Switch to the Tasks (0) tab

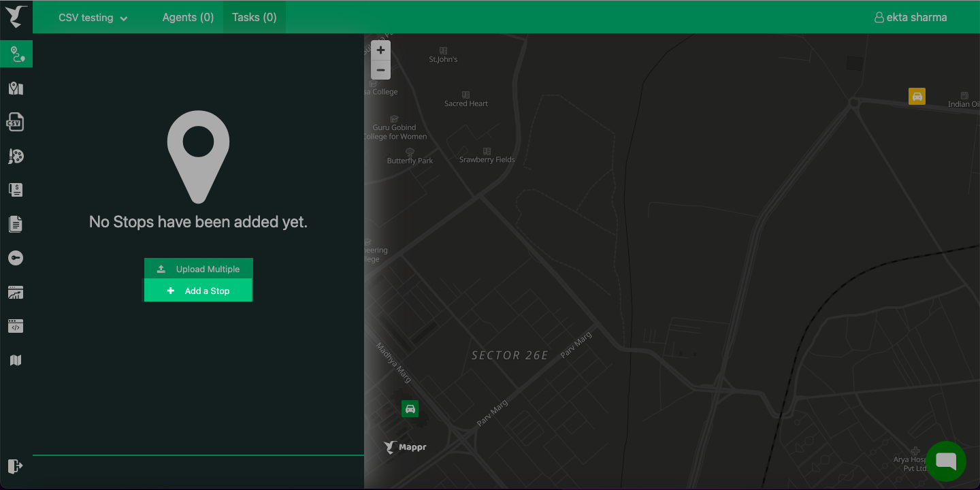coord(255,18)
